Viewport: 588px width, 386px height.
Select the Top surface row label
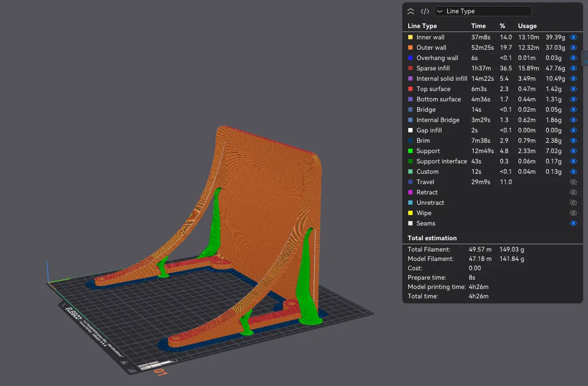click(433, 89)
